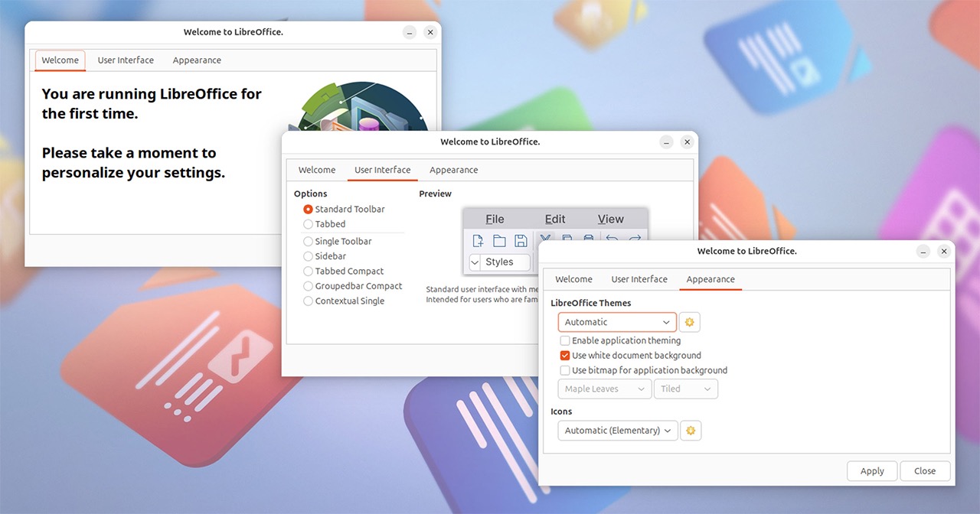980x514 pixels.
Task: Click the Redo arrow icon in the preview toolbar
Action: click(635, 239)
